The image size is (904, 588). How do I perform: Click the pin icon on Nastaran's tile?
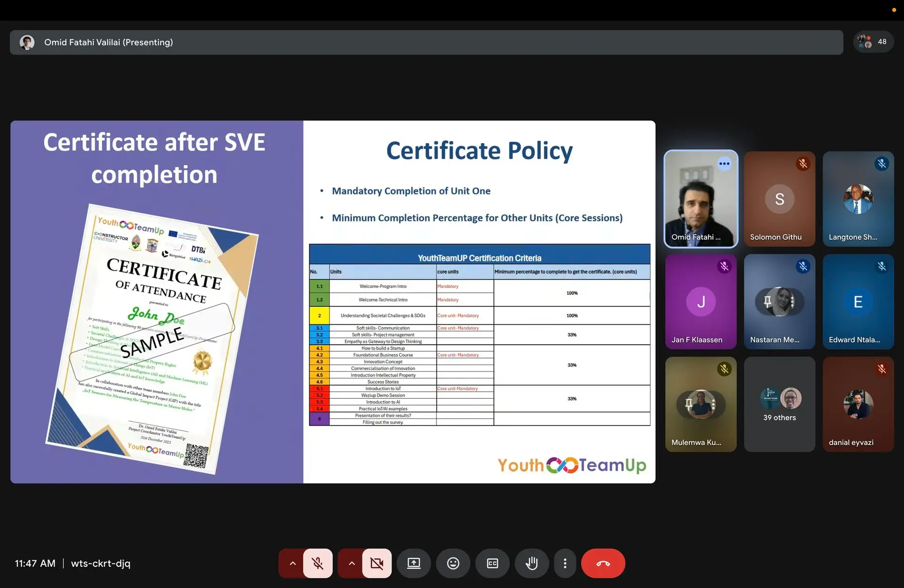pyautogui.click(x=767, y=301)
